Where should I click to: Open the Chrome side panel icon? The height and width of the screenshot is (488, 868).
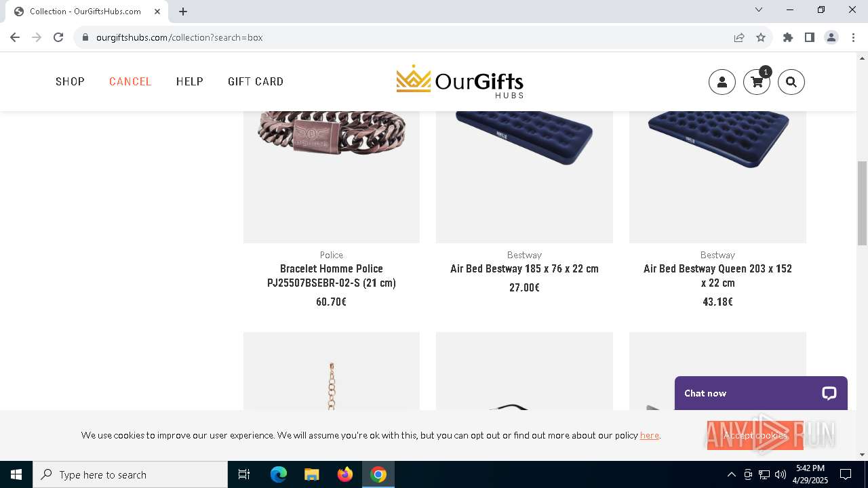(809, 37)
